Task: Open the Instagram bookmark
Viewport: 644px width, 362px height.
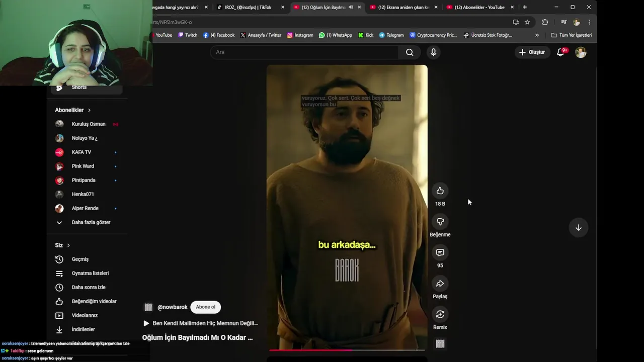Action: [x=300, y=35]
